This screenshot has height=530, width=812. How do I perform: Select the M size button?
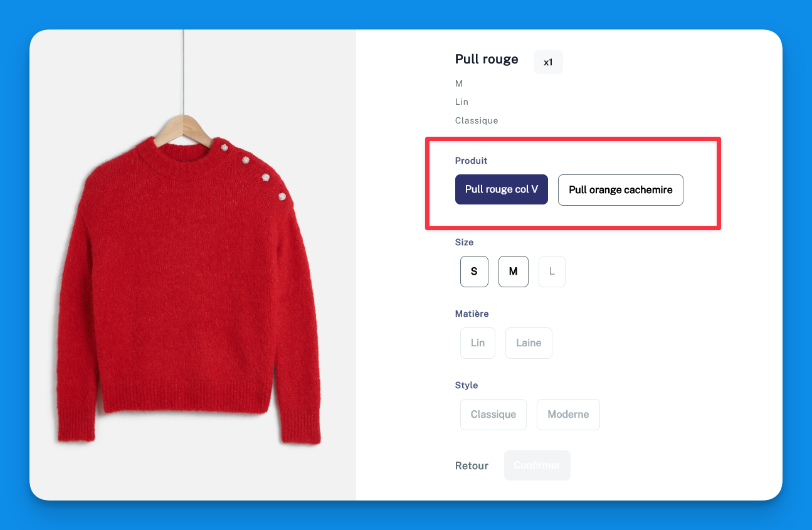[514, 272]
